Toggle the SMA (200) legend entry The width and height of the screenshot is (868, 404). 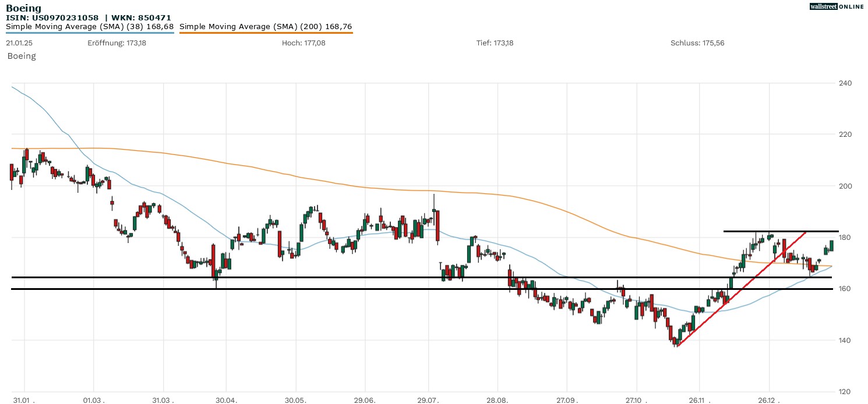[x=266, y=27]
